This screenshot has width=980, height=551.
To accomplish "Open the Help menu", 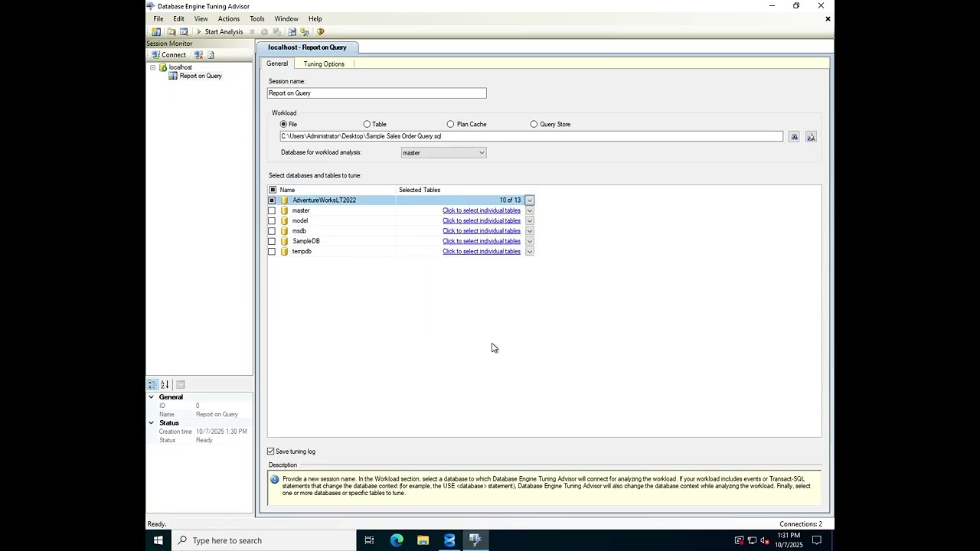I will 315,18.
